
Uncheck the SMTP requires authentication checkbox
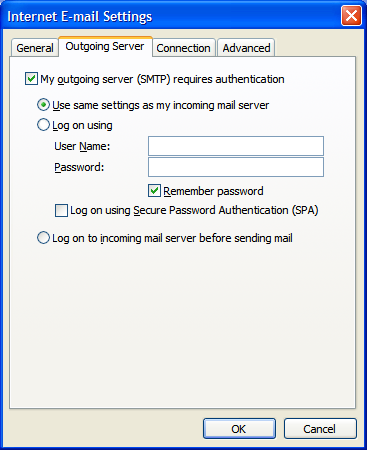point(31,79)
